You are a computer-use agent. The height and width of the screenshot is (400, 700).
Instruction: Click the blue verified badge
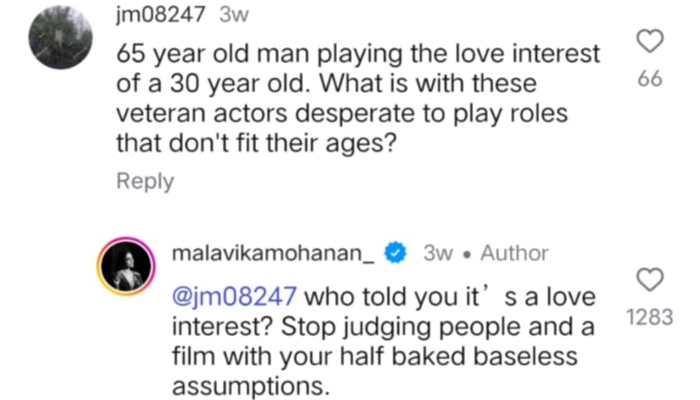(395, 254)
